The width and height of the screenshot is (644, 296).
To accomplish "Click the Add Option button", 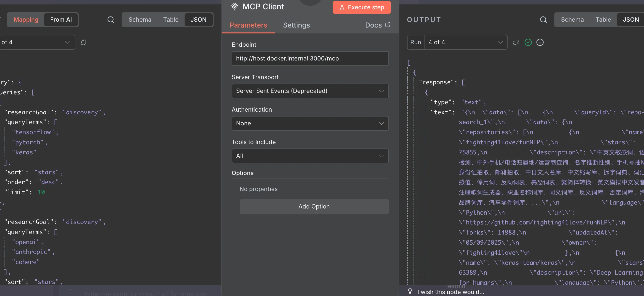I will 314,206.
